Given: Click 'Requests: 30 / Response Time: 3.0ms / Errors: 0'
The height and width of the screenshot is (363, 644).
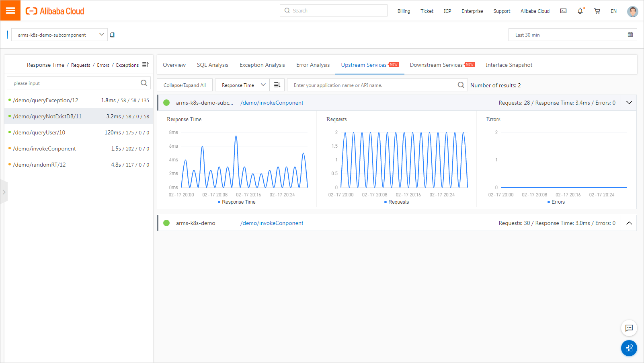Looking at the screenshot, I should click(557, 223).
